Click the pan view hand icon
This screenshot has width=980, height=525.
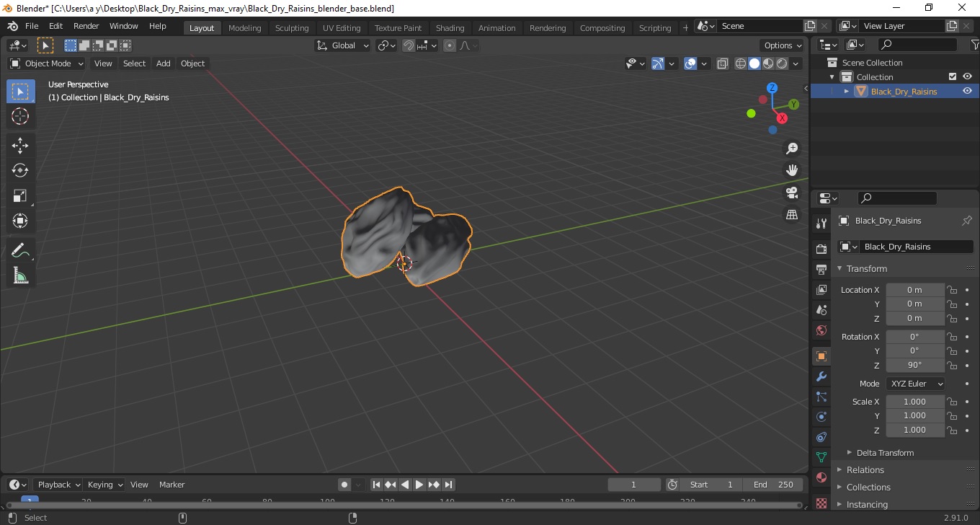click(792, 170)
